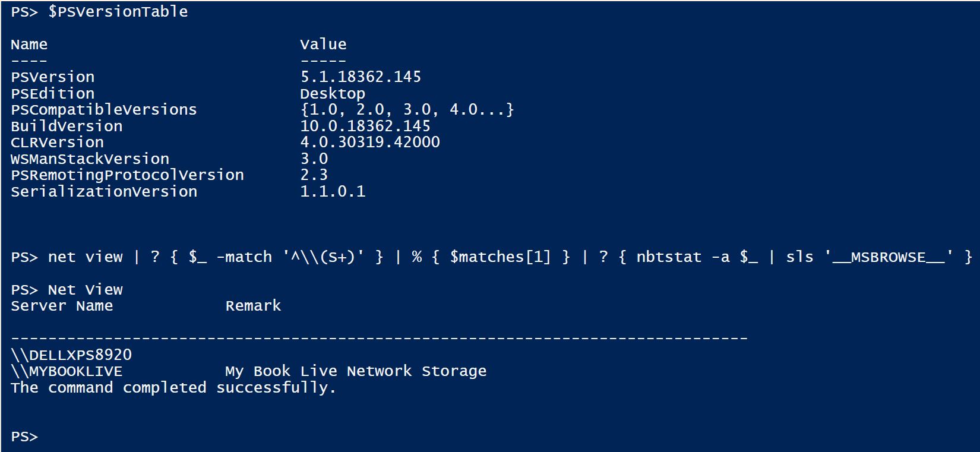Click the Remark column header

pyautogui.click(x=253, y=306)
